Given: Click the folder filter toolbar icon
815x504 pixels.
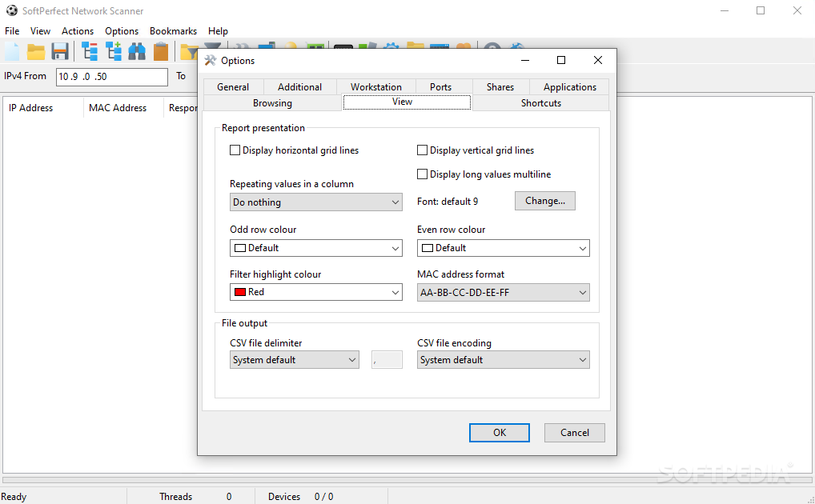Looking at the screenshot, I should click(x=189, y=53).
